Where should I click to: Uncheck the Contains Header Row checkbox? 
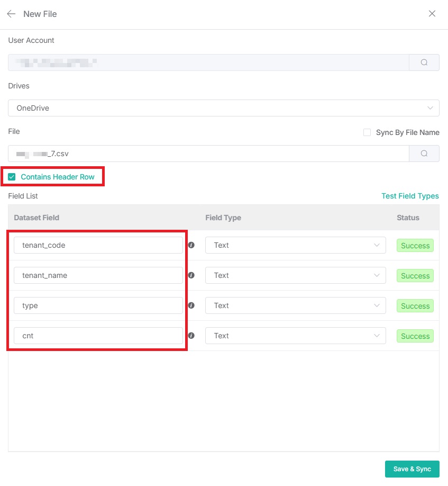[x=12, y=177]
